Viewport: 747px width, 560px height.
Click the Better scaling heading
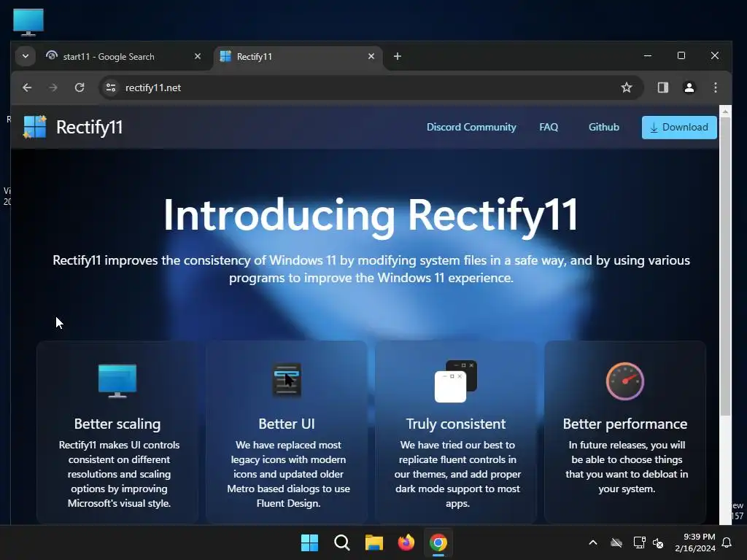pos(117,424)
